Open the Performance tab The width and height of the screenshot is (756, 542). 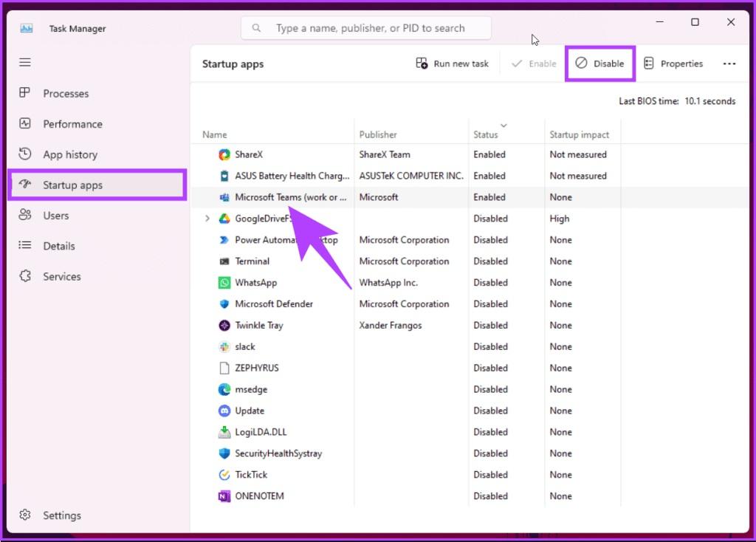click(x=72, y=124)
